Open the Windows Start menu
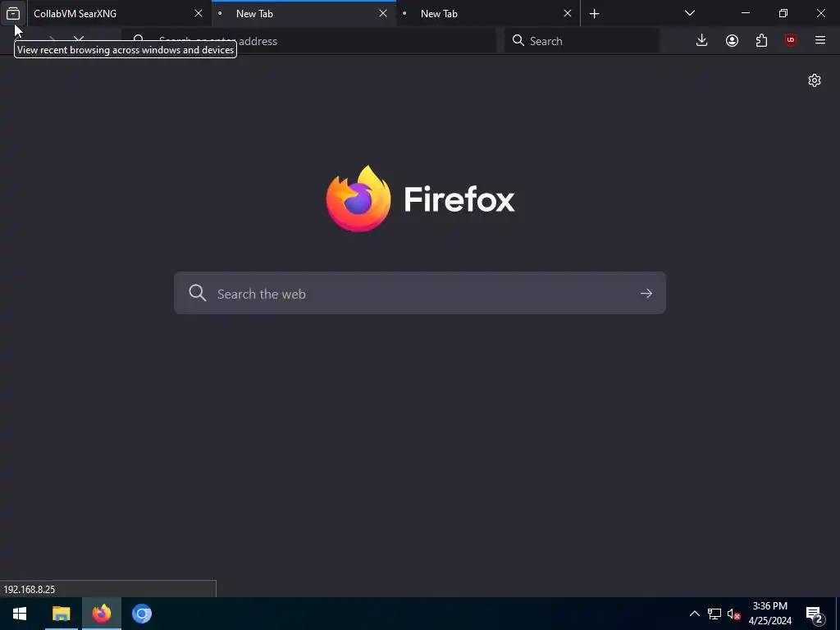Viewport: 840px width, 630px height. click(20, 614)
